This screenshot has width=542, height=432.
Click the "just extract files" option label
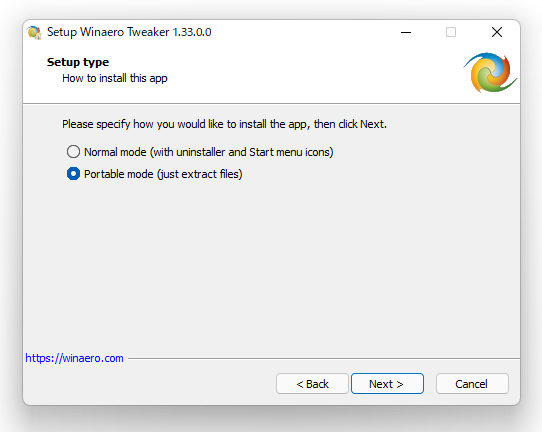pos(200,174)
